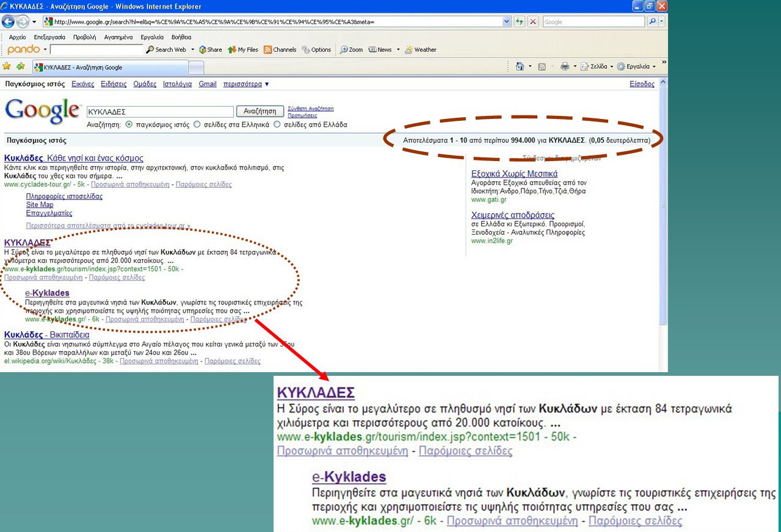Select the 'σελίδες στα Ελληνικά' radio option

click(x=197, y=124)
